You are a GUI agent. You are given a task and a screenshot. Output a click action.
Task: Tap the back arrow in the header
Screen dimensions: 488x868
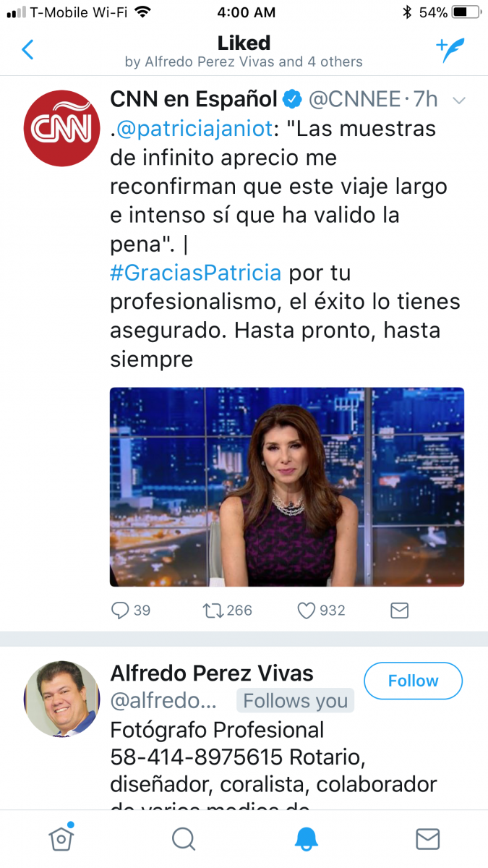27,50
